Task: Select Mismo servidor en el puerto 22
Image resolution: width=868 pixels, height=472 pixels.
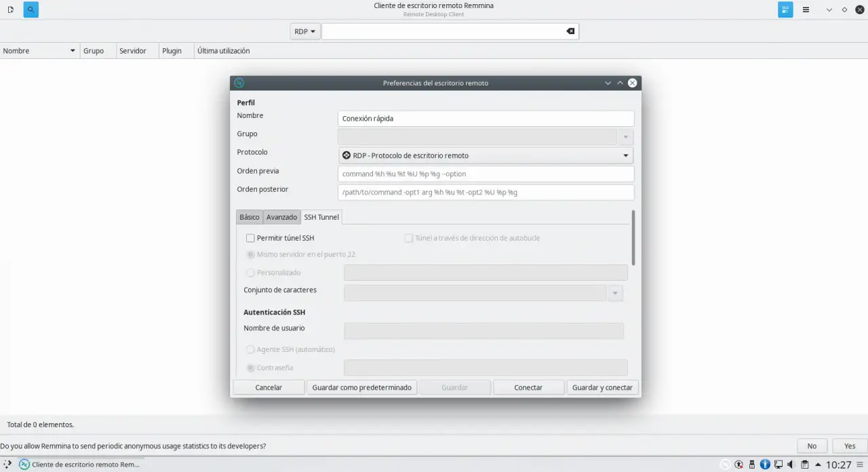Action: 250,254
